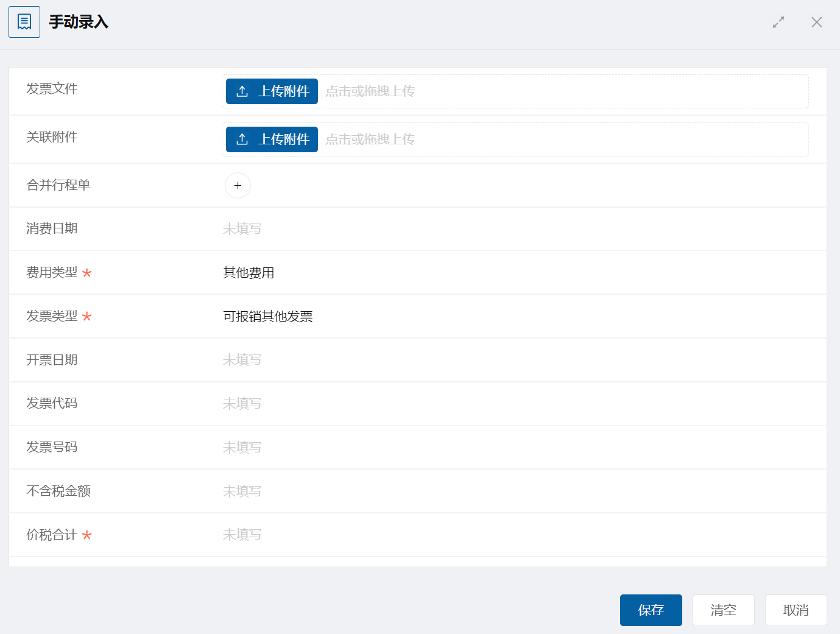840x634 pixels.
Task: Close the 手动录入 dialog with the X
Action: pos(817,23)
